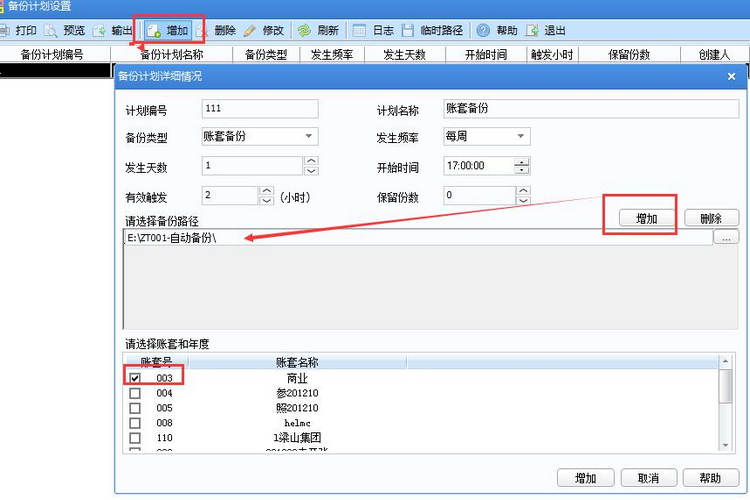Viewport: 750px width, 500px height.
Task: Click the Modify (修改) pencil icon
Action: 250,31
